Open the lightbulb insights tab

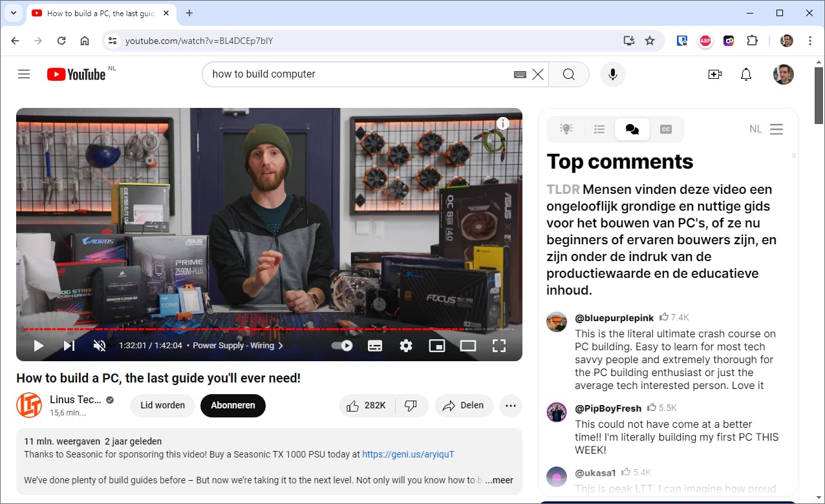coord(566,129)
